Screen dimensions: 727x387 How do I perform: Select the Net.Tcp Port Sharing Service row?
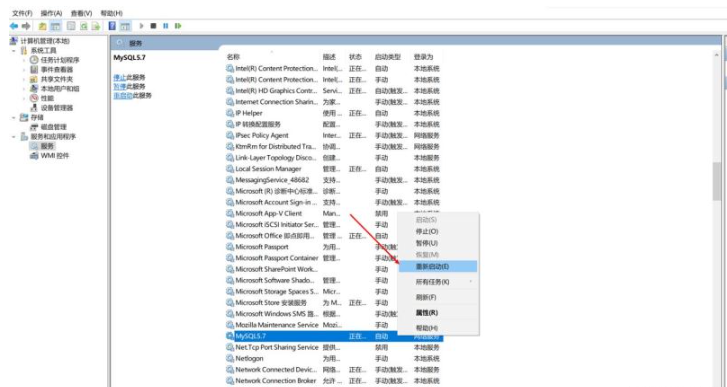(334, 347)
